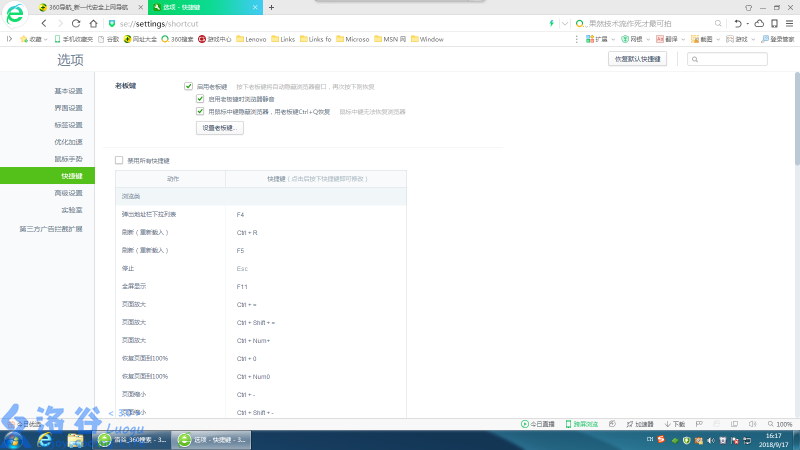Click the 下载 download icon in status bar
Viewport: 800px width, 450px height.
678,424
